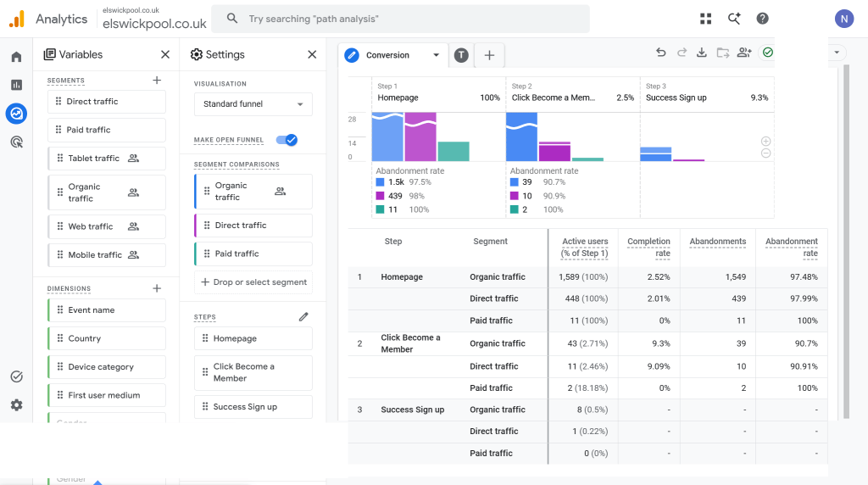
Task: Click Organic traffic in Segment Comparisons
Action: click(x=253, y=192)
